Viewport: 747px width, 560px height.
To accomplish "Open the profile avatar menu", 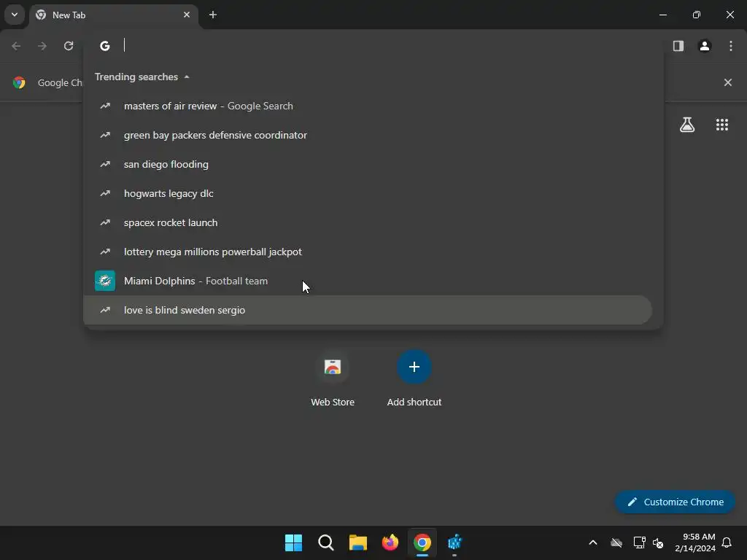I will click(x=705, y=46).
